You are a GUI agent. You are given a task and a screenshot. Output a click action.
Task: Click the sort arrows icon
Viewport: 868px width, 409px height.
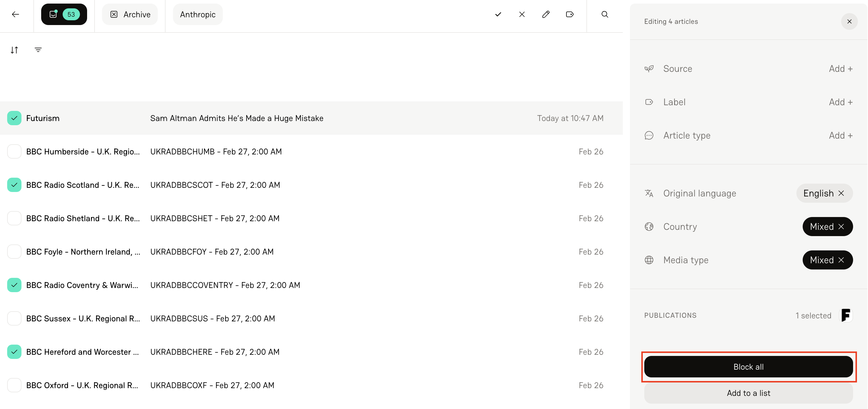pyautogui.click(x=14, y=49)
